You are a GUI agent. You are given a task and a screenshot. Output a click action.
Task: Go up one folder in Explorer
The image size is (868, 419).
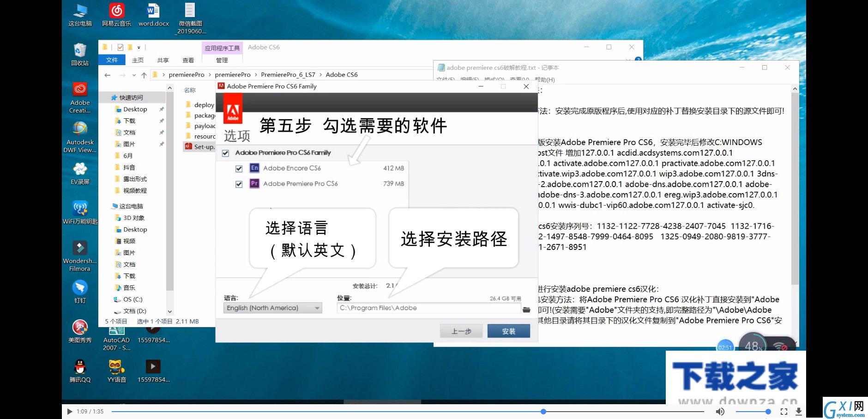[144, 75]
